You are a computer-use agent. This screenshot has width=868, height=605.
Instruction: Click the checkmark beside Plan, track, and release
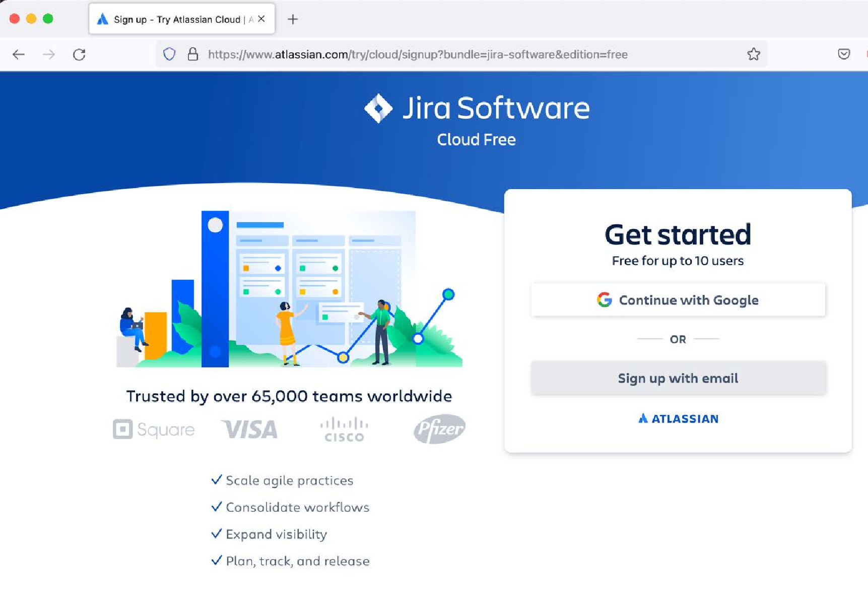[217, 560]
